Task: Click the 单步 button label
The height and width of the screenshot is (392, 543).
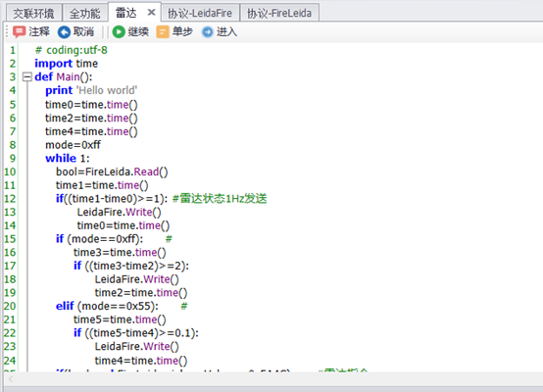Action: click(x=182, y=32)
